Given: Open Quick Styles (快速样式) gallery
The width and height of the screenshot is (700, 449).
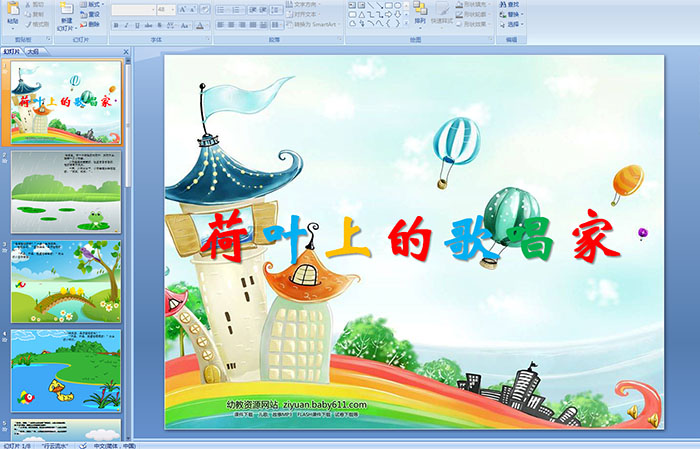Looking at the screenshot, I should 442,14.
